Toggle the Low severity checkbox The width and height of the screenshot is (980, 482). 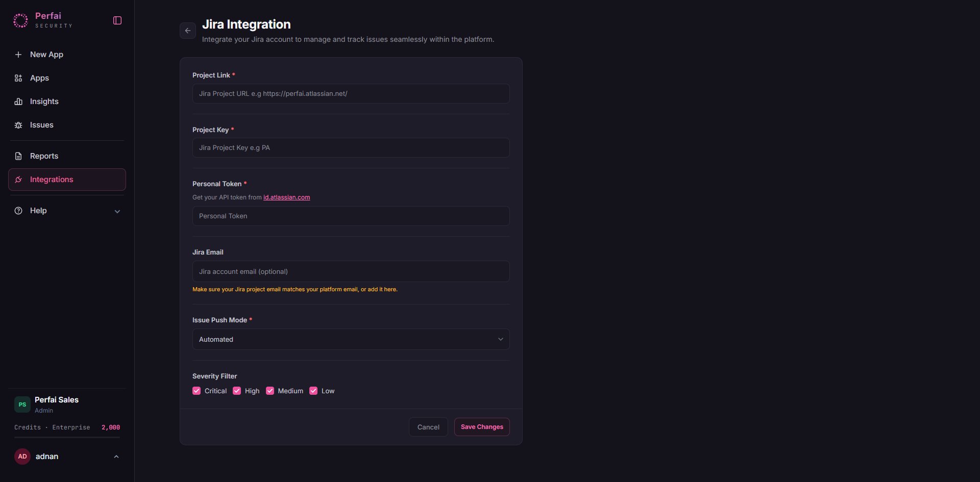point(313,391)
